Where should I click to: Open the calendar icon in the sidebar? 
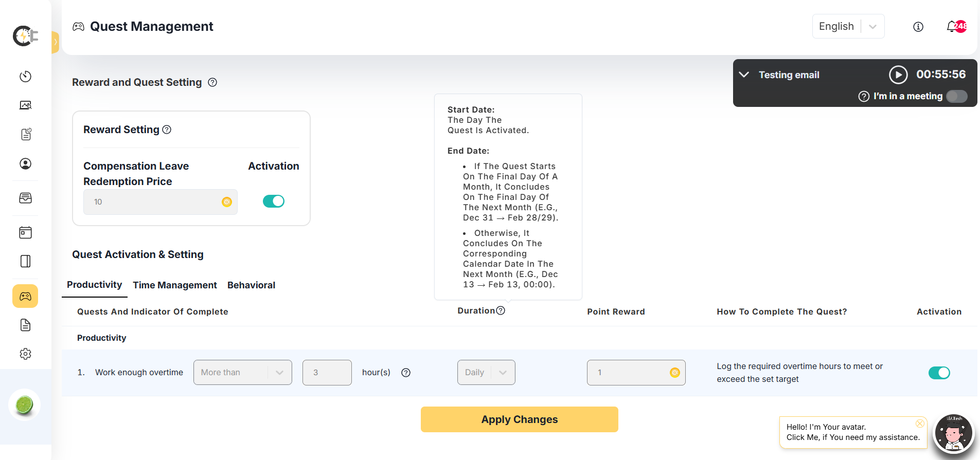[x=25, y=232]
